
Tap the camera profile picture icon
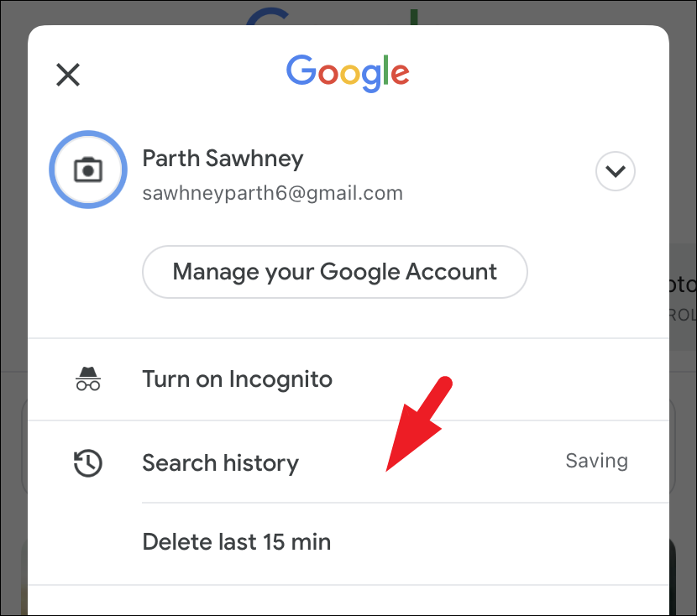click(88, 170)
